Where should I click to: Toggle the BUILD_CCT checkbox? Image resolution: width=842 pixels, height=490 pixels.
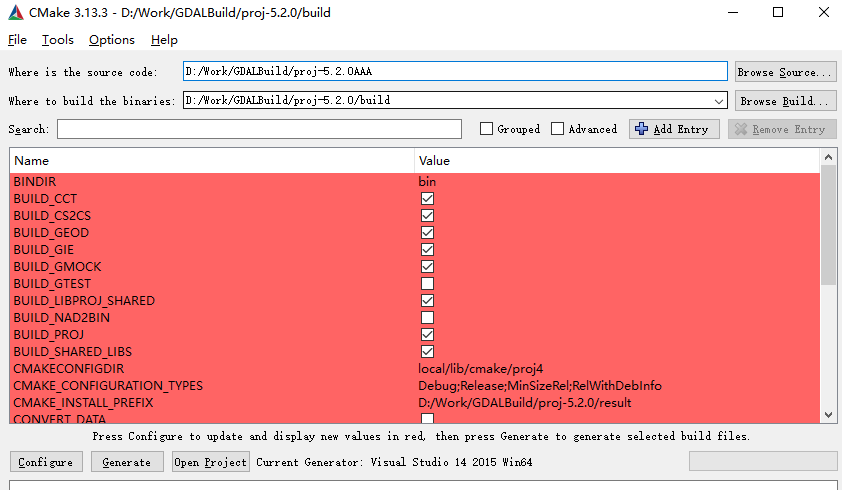pos(427,199)
